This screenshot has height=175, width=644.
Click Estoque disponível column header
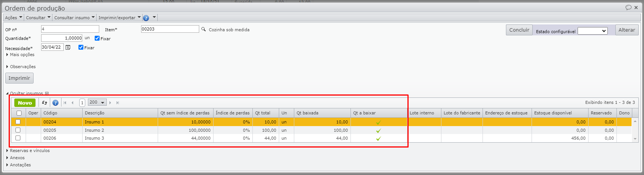tap(560, 113)
